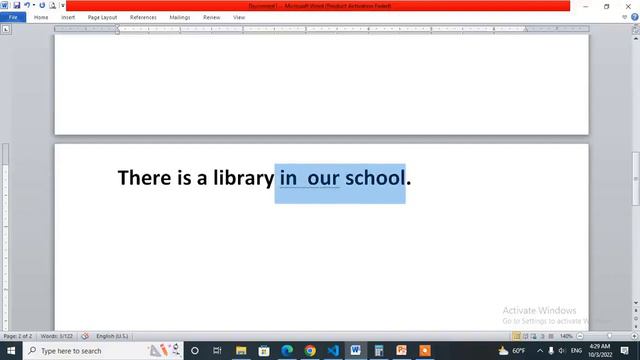Open the Customize Quick Access Toolbar dropdown
The height and width of the screenshot is (360, 640).
click(62, 6)
